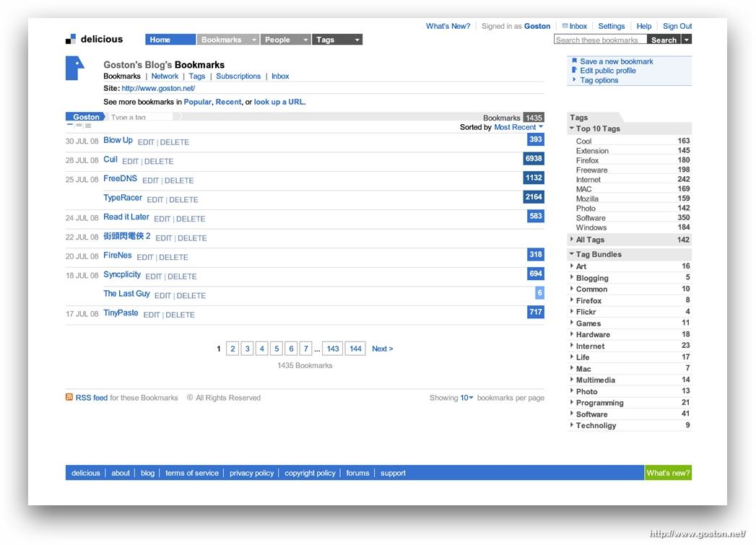The width and height of the screenshot is (756, 545).
Task: Jump to page 144
Action: click(x=356, y=349)
